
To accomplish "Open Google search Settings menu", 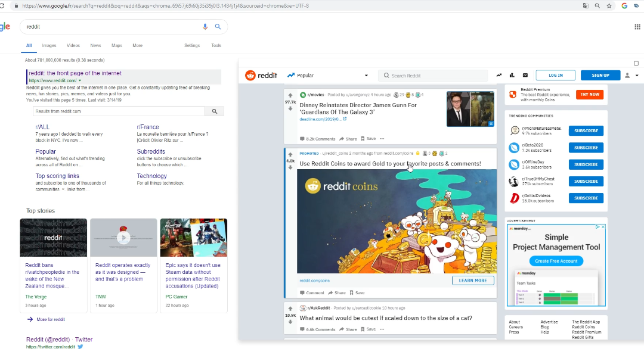I will (x=192, y=45).
